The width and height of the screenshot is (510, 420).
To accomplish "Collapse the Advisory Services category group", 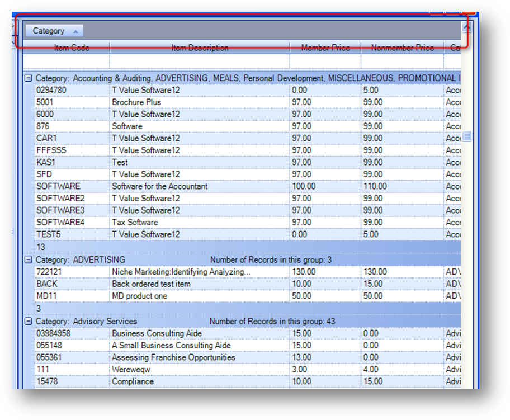I will tap(29, 321).
